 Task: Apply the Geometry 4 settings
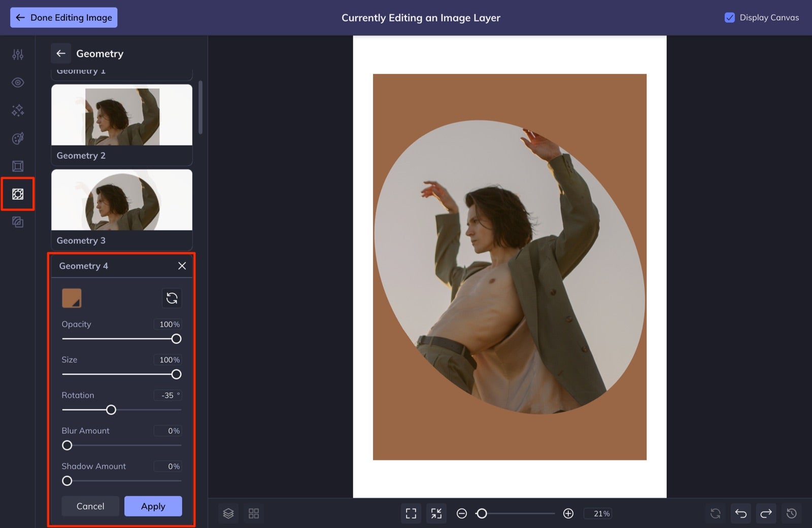pyautogui.click(x=153, y=506)
